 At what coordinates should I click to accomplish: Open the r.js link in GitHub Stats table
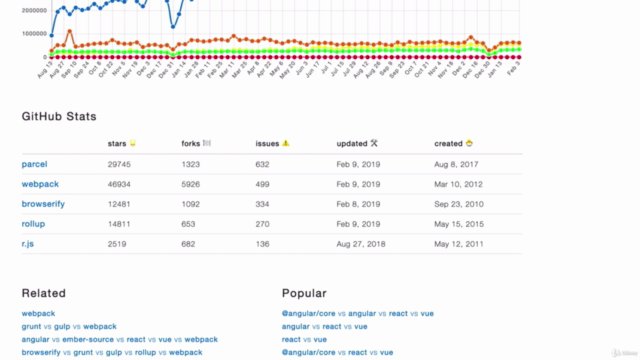coord(27,244)
